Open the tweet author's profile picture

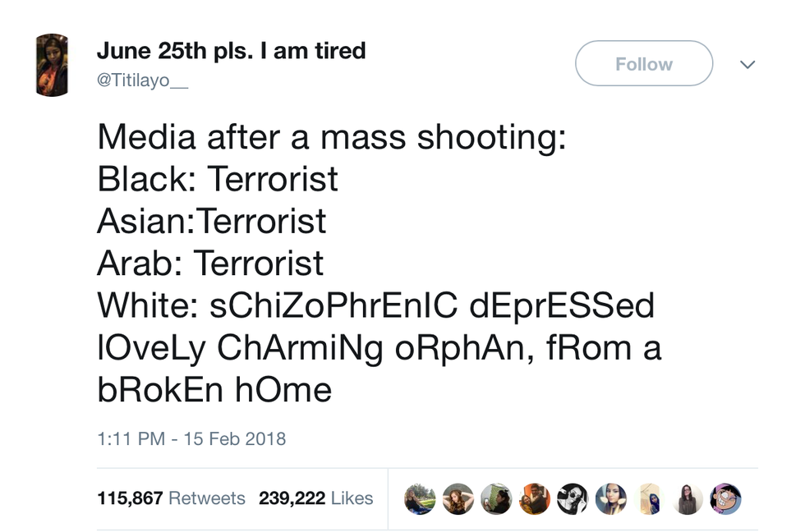tap(52, 66)
